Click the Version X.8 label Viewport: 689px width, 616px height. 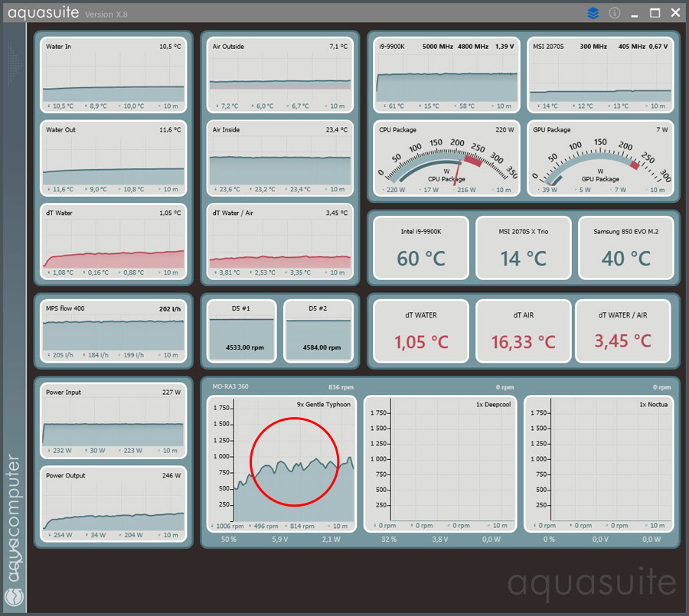[x=106, y=15]
